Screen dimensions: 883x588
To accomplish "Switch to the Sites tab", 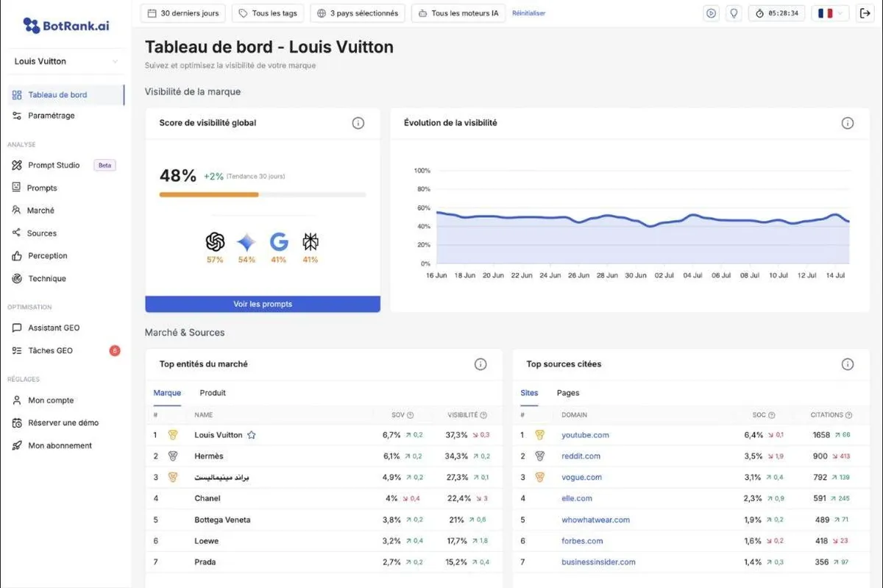I will click(x=529, y=393).
